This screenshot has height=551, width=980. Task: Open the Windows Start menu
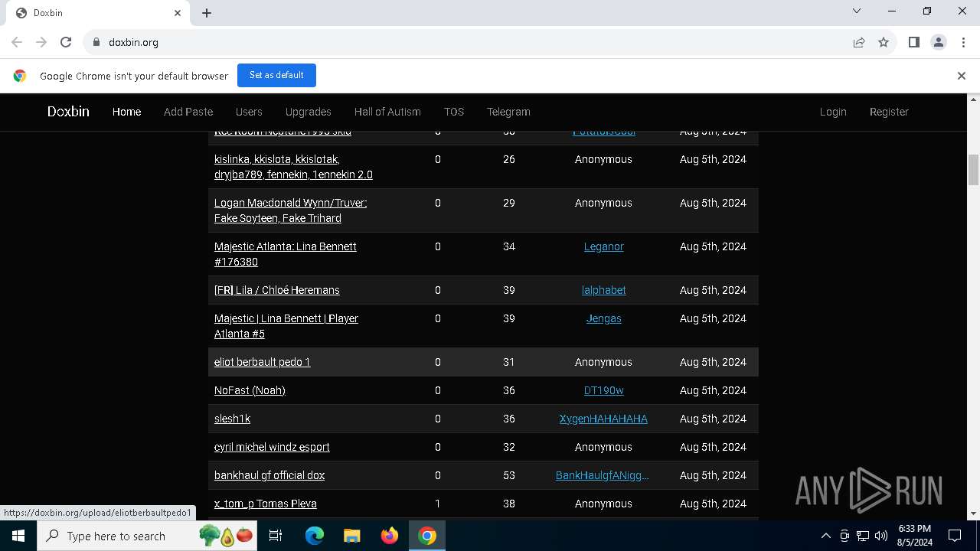(18, 536)
